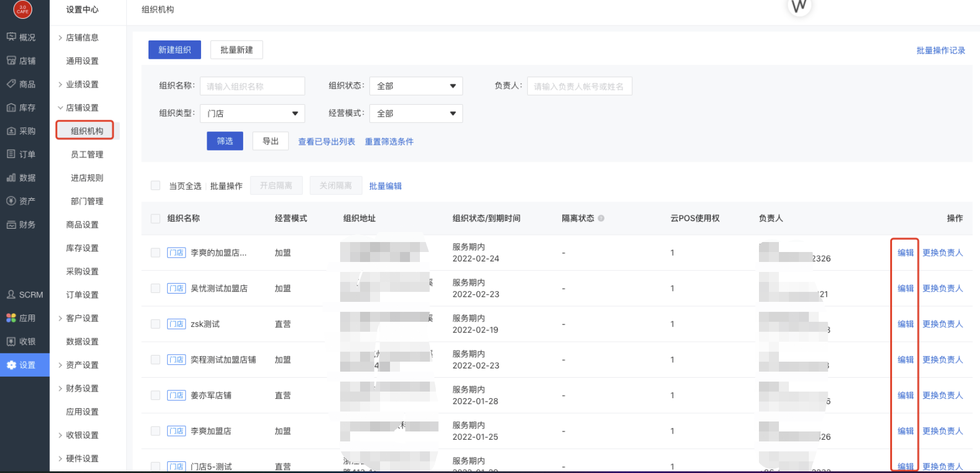The image size is (980, 473).
Task: Check the 李爽加盟店 row checkbox
Action: (x=156, y=431)
